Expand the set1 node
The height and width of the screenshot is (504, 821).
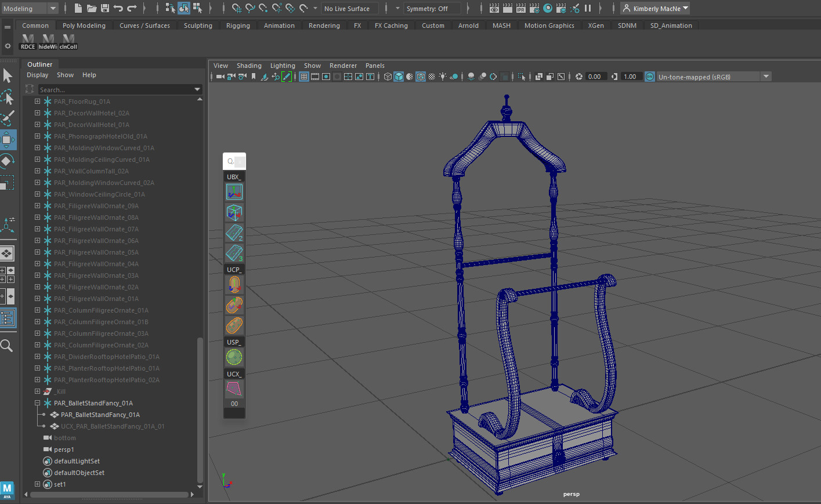pyautogui.click(x=37, y=484)
